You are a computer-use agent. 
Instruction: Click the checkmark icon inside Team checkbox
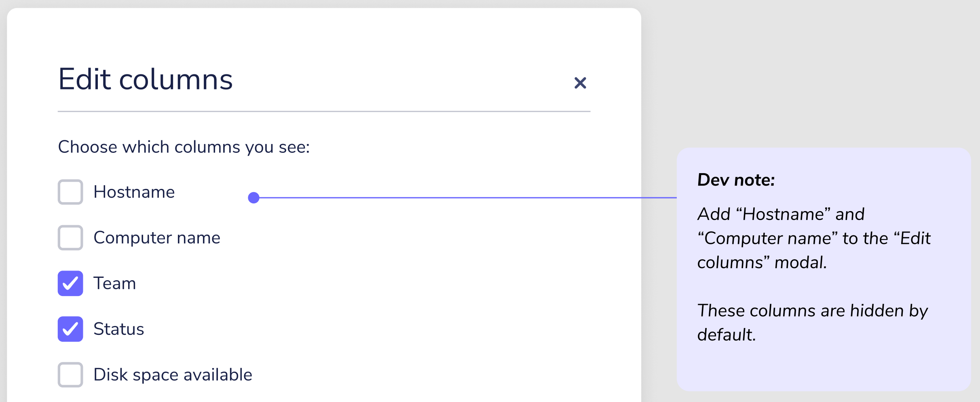coord(70,284)
